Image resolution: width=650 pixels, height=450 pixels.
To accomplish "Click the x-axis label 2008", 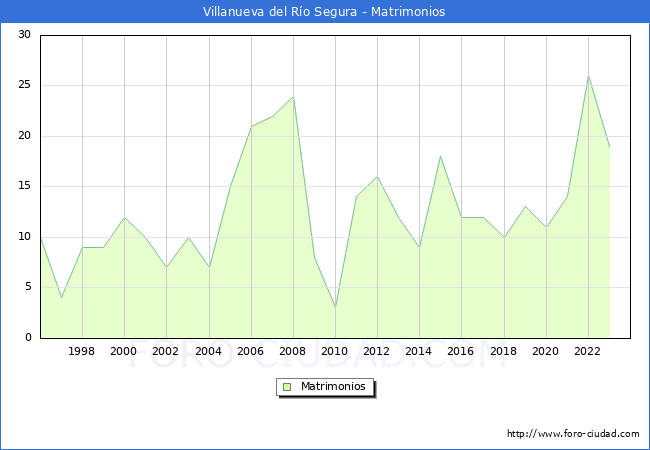I will [x=292, y=351].
